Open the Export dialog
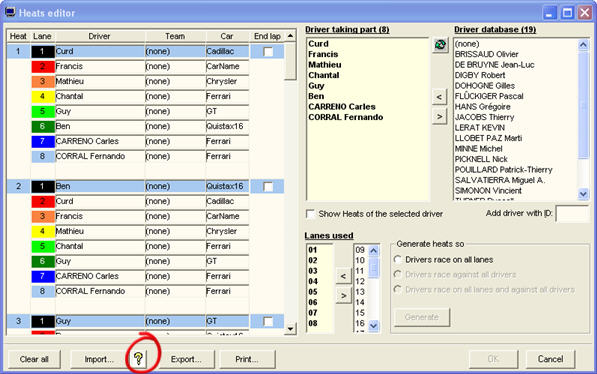Viewport: 597px width, 374px height. [186, 359]
